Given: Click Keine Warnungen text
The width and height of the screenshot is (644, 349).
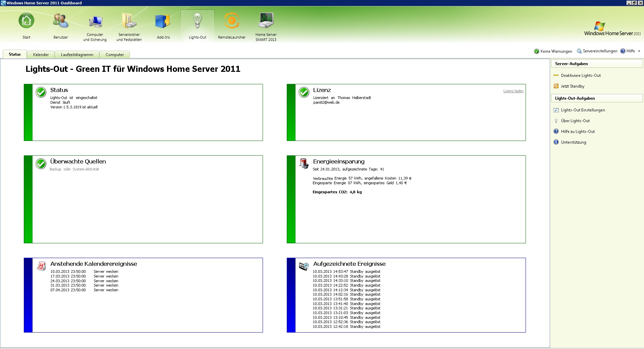Looking at the screenshot, I should click(556, 51).
